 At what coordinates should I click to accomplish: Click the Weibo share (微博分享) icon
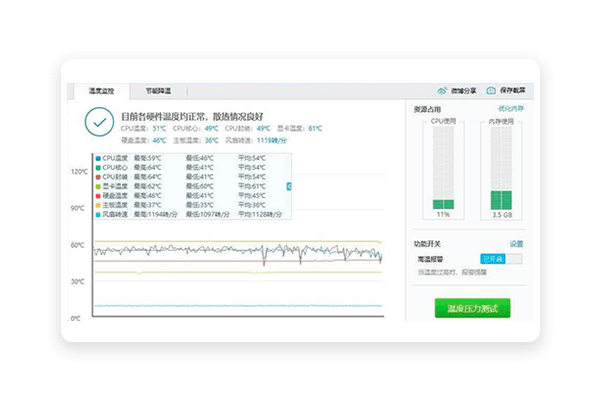tap(443, 90)
